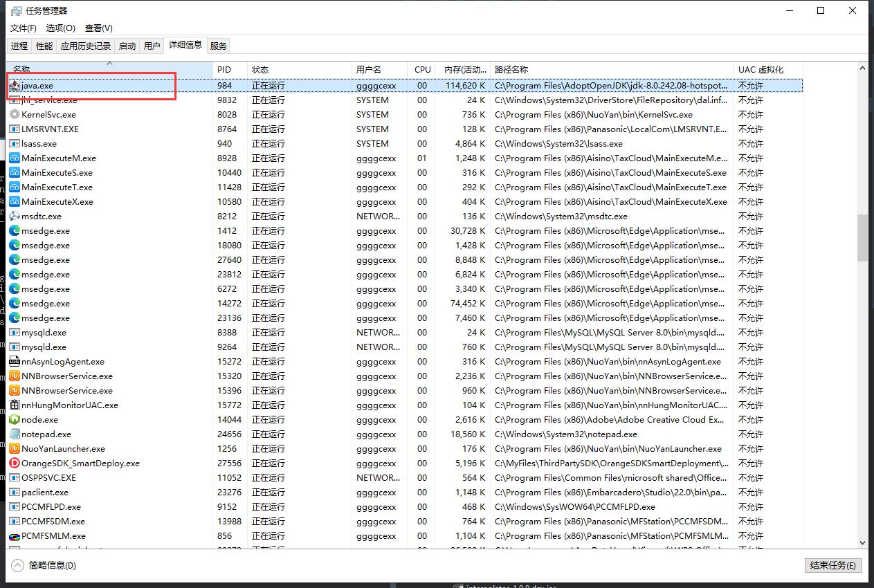874x588 pixels.
Task: Click the notepad.exe icon
Action: pyautogui.click(x=15, y=434)
